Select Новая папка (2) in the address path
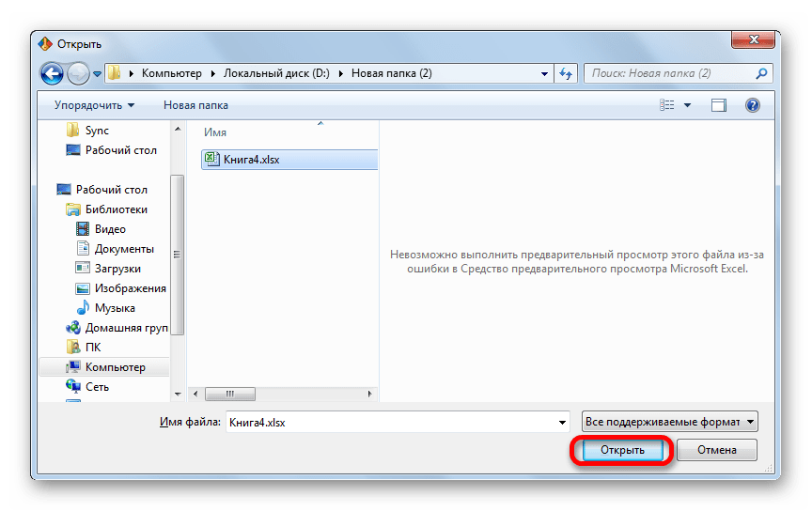The image size is (812, 511). tap(392, 73)
